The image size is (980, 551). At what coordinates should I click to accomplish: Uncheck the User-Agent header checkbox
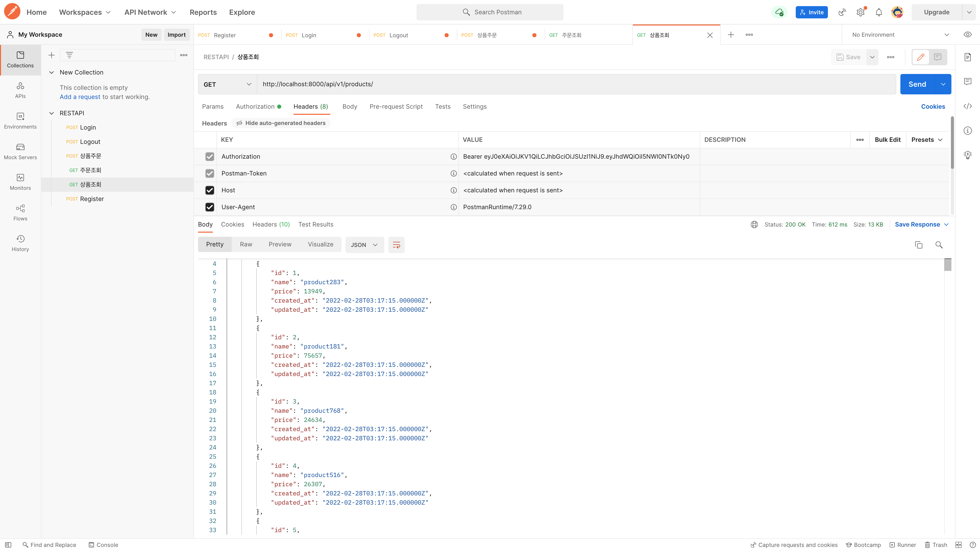pyautogui.click(x=210, y=207)
